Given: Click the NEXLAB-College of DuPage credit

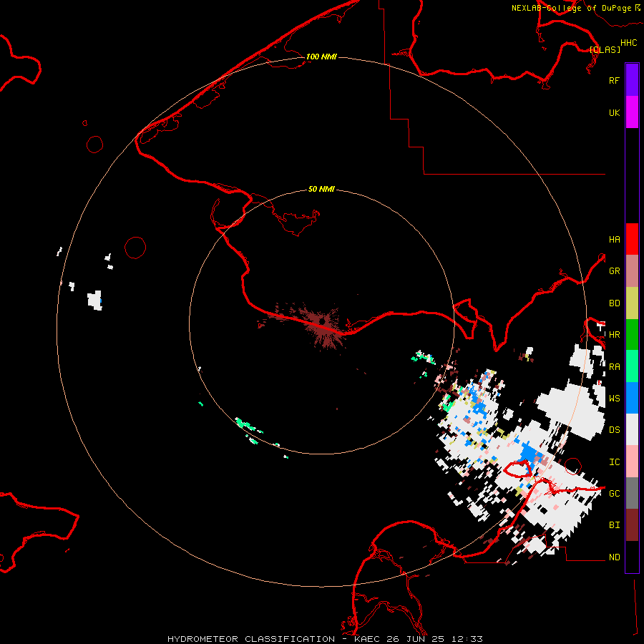Looking at the screenshot, I should click(572, 8).
